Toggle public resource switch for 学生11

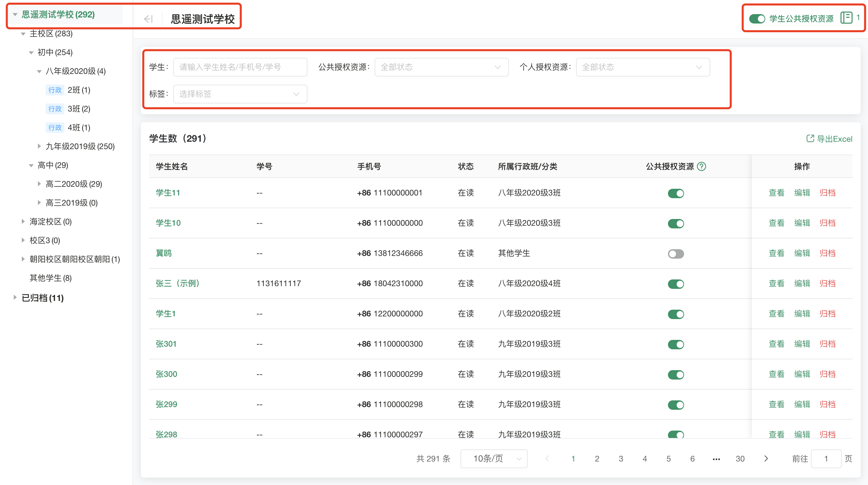[676, 193]
